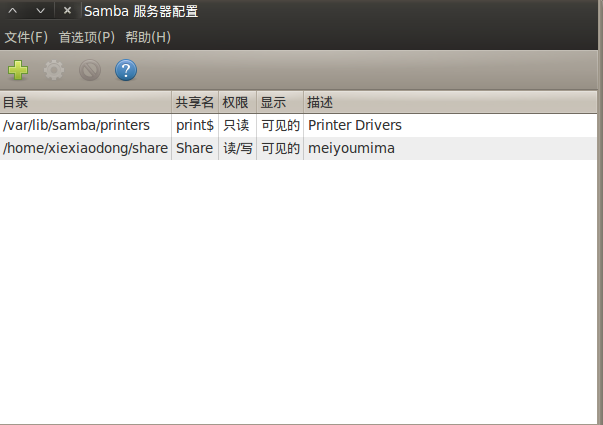The width and height of the screenshot is (603, 425).
Task: Sort by 描述 column header
Action: point(450,102)
